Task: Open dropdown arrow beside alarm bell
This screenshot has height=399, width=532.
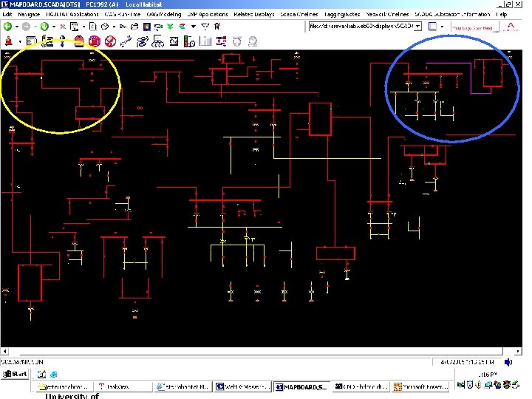Action: (20, 41)
